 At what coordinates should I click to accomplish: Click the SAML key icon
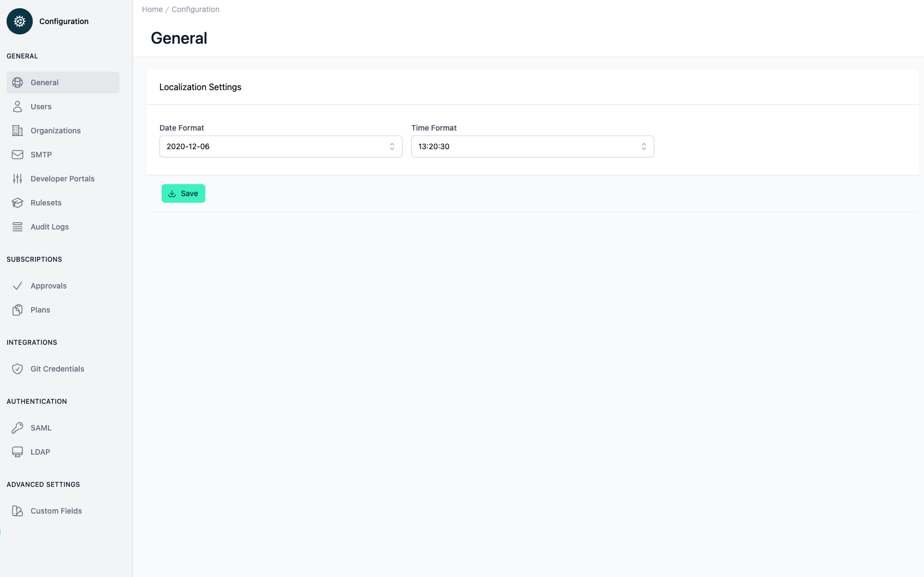[17, 427]
